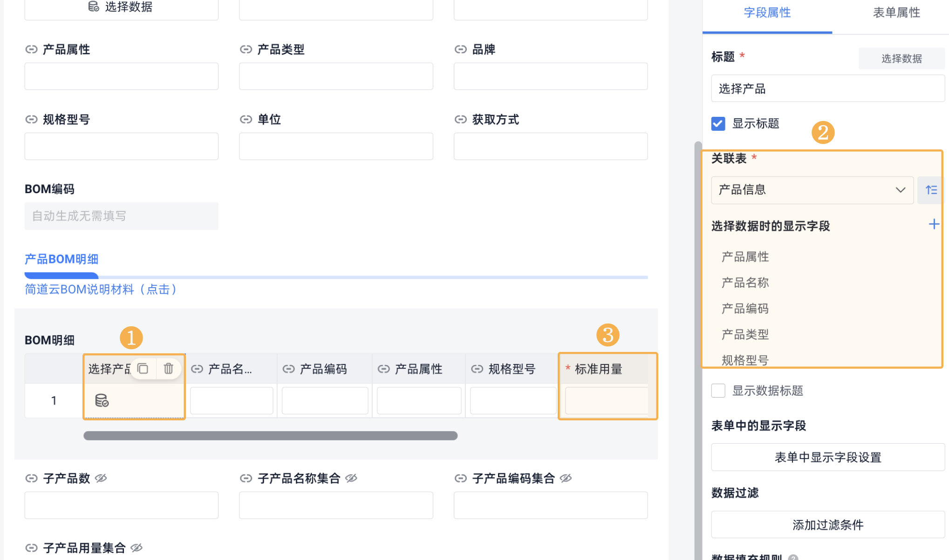
Task: Click the link icon beside 产品属性 label
Action: click(31, 49)
